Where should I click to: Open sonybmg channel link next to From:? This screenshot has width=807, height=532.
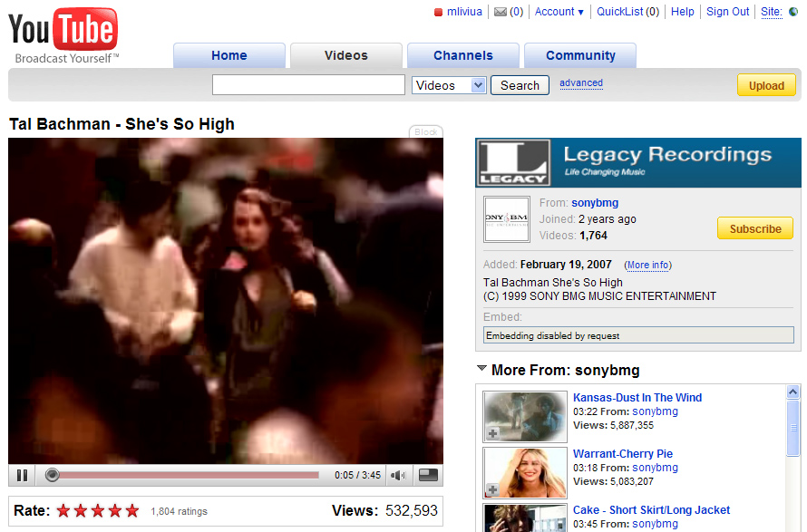click(x=595, y=203)
